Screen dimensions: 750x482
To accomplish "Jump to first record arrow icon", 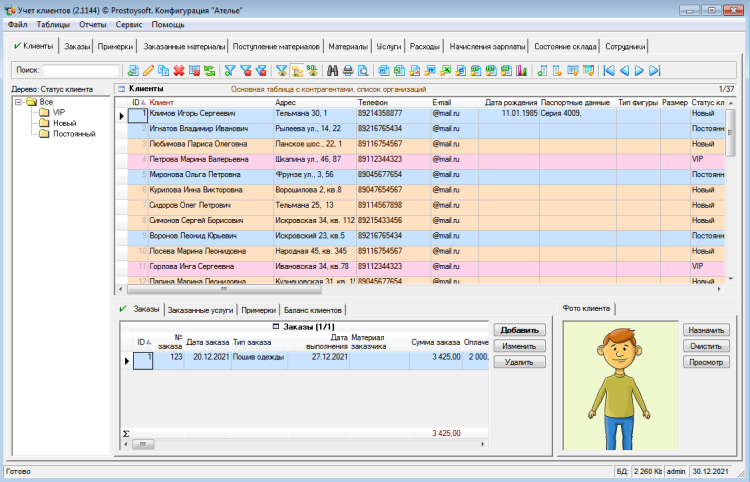I will pyautogui.click(x=608, y=70).
